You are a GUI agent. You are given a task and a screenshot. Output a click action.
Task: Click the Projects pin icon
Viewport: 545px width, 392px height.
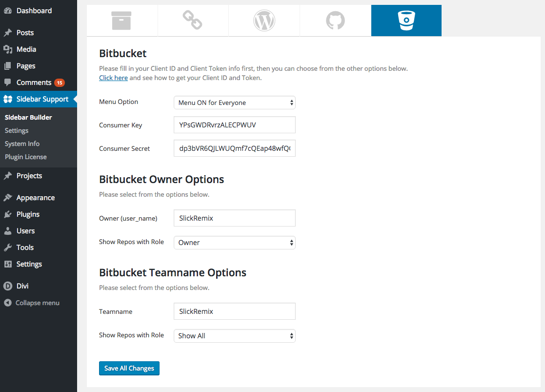[x=8, y=176]
